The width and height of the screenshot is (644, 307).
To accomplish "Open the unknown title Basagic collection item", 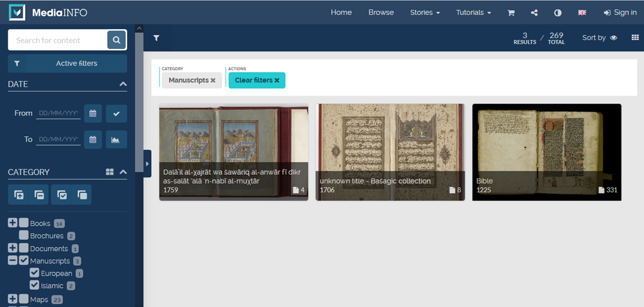I will [x=390, y=152].
